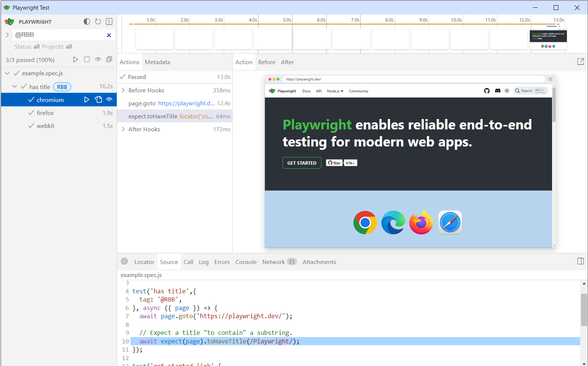Open the Network tab
588x366 pixels.
(273, 262)
